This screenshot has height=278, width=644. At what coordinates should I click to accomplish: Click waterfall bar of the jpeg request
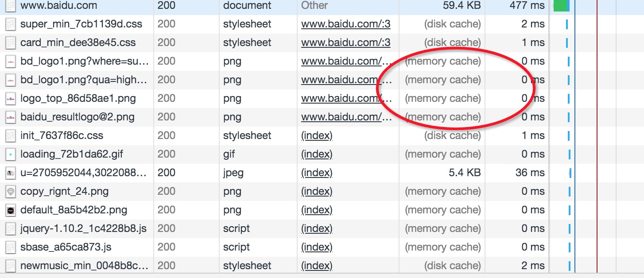click(570, 173)
